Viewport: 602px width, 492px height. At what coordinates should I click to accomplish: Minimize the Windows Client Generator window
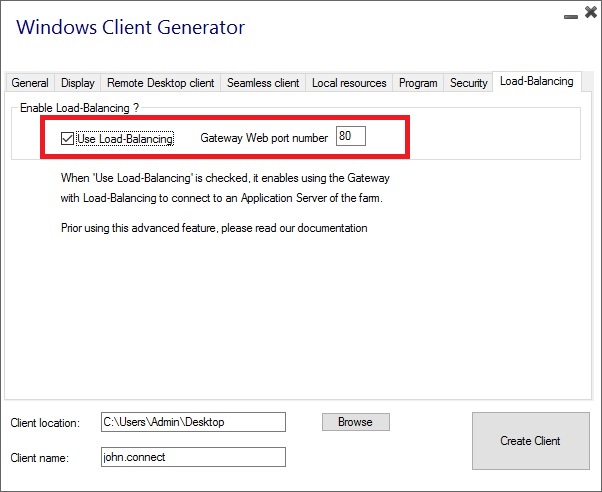point(570,15)
